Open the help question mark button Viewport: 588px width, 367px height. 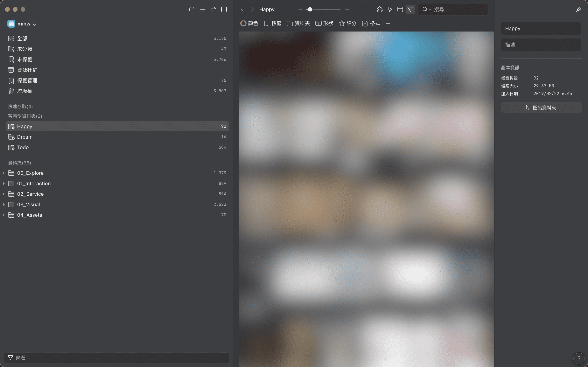tap(579, 358)
